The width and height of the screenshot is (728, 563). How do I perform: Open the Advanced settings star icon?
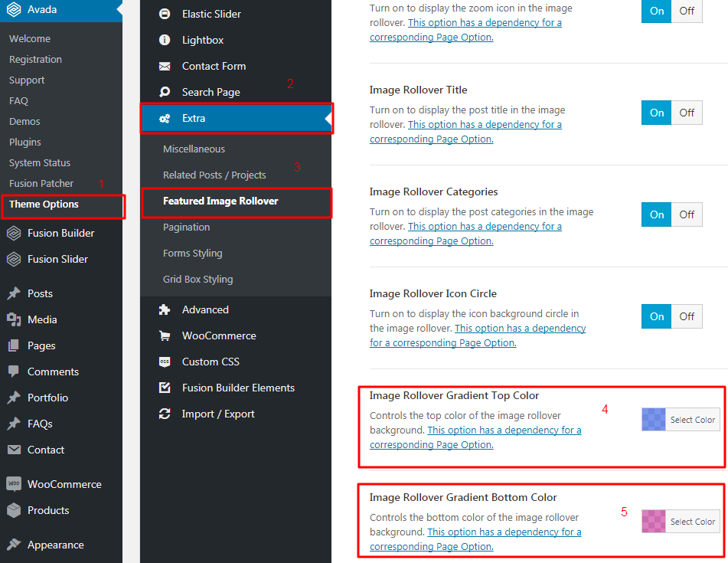tap(164, 309)
